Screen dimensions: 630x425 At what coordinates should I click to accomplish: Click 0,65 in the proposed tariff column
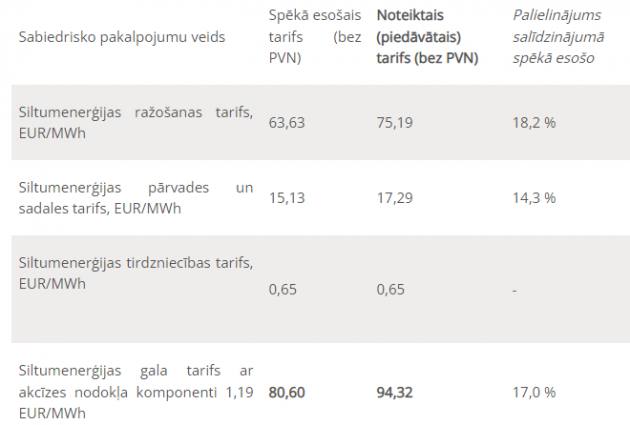click(x=391, y=290)
